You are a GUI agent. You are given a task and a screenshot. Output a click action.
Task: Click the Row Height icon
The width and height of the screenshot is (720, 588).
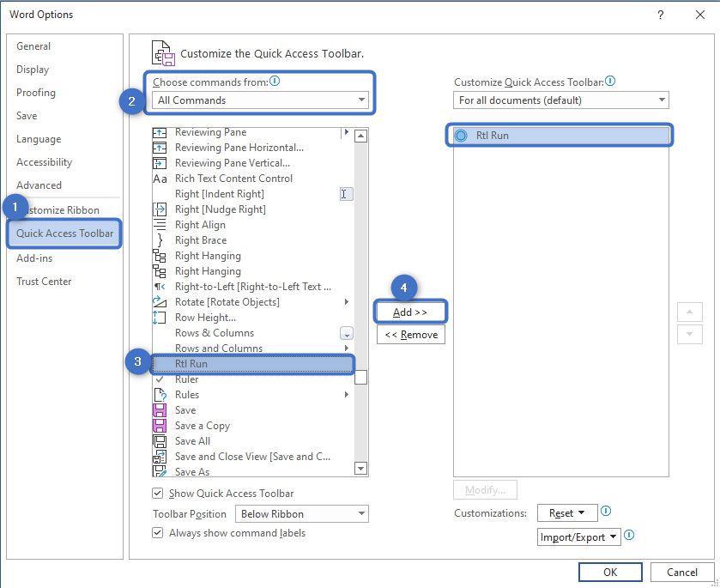click(160, 318)
